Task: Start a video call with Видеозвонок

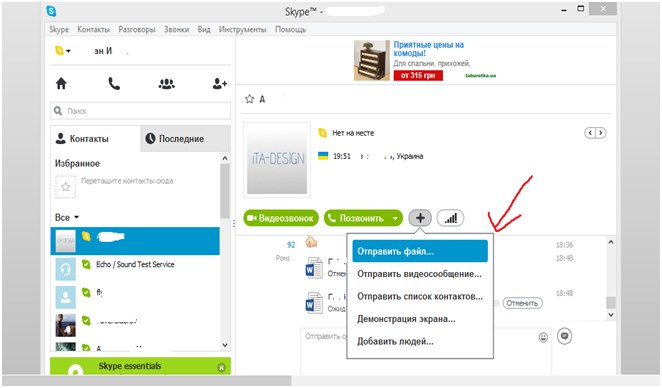Action: (x=281, y=218)
